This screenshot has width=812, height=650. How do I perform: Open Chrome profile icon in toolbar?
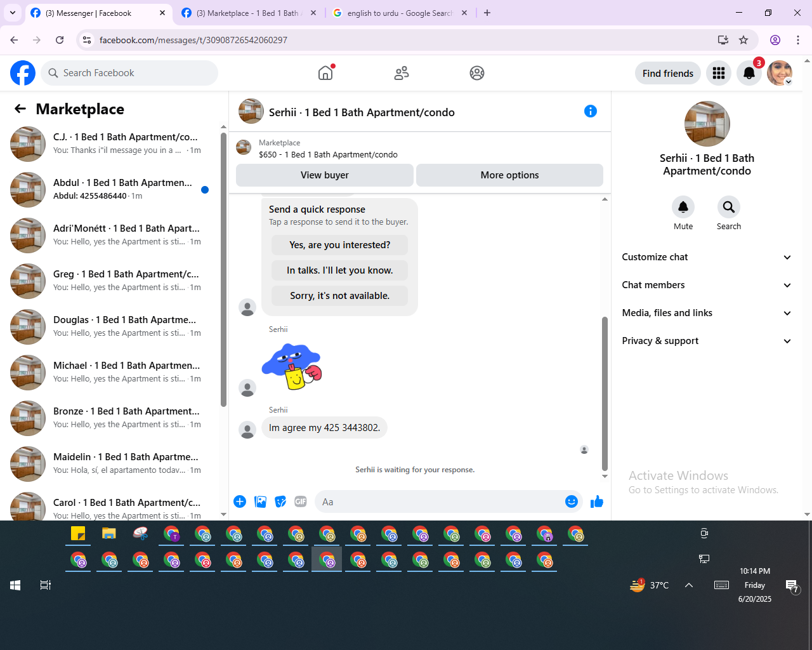775,40
